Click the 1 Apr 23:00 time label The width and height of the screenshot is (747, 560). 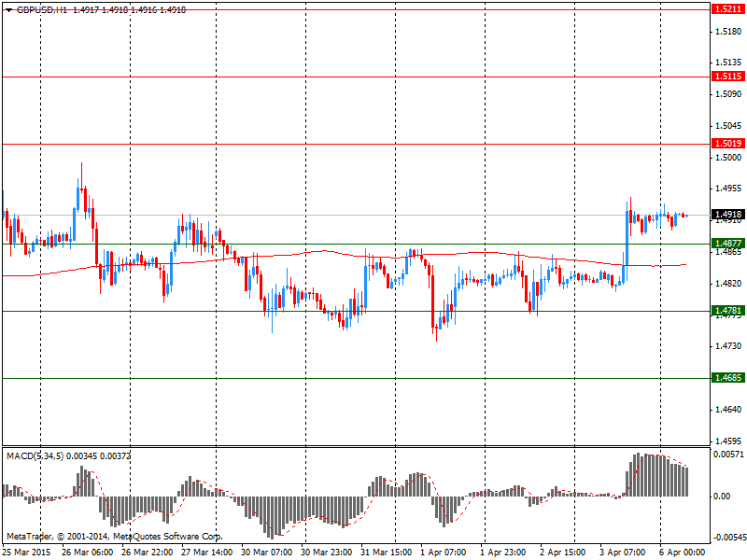503,553
